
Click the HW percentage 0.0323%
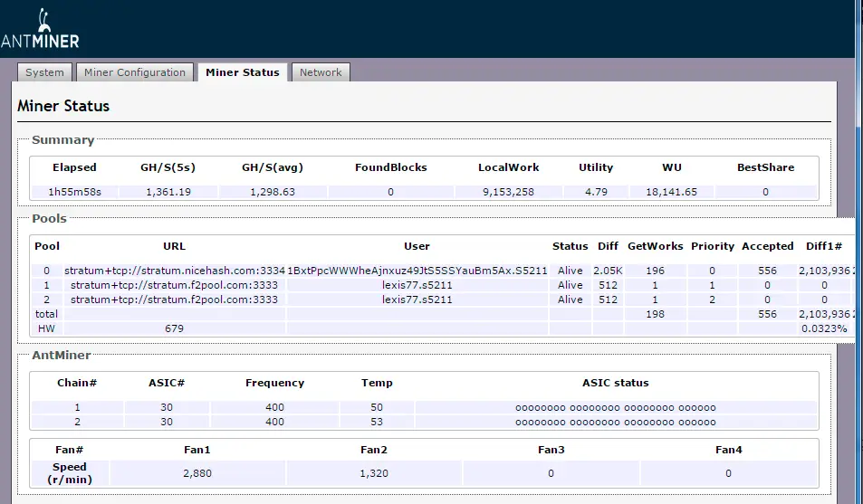click(x=824, y=328)
